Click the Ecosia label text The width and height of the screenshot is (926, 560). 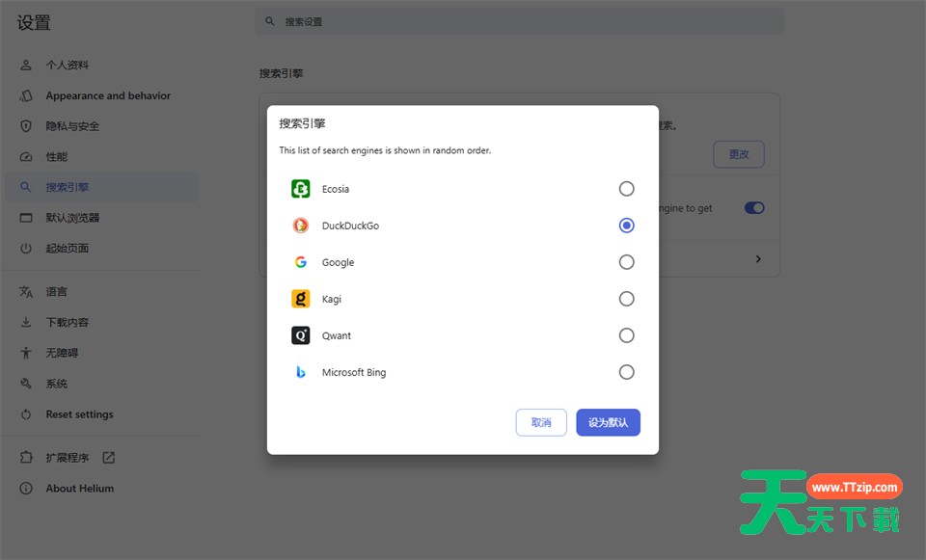click(x=336, y=189)
